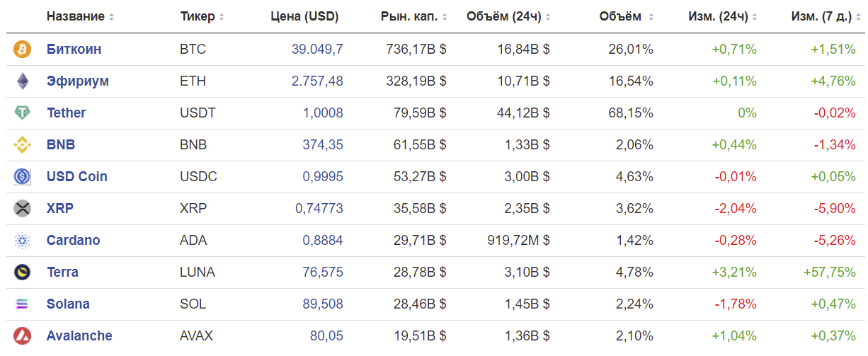
Task: Click the Cardano dotted logo icon
Action: [x=23, y=241]
